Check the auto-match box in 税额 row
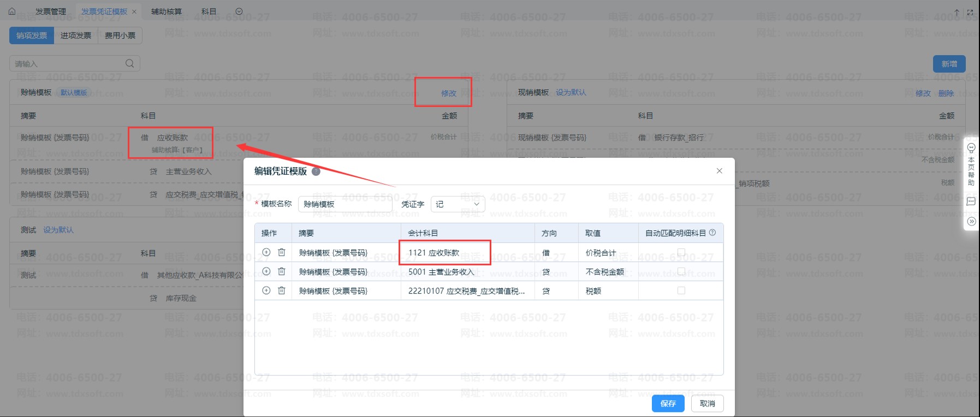 tap(681, 290)
